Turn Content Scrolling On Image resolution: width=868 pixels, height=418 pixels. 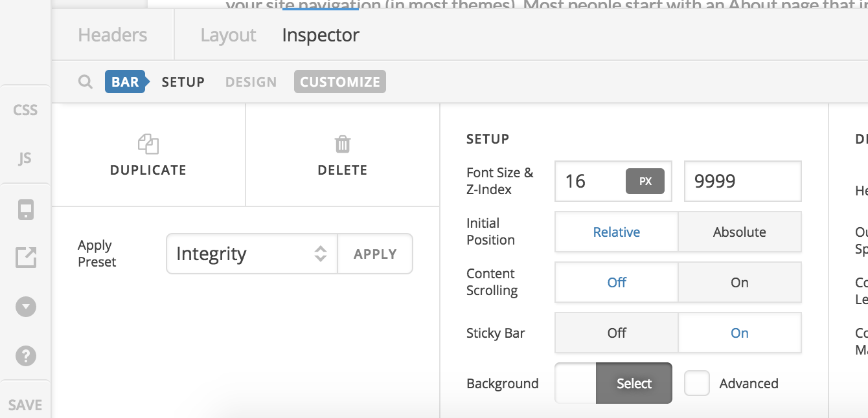739,282
